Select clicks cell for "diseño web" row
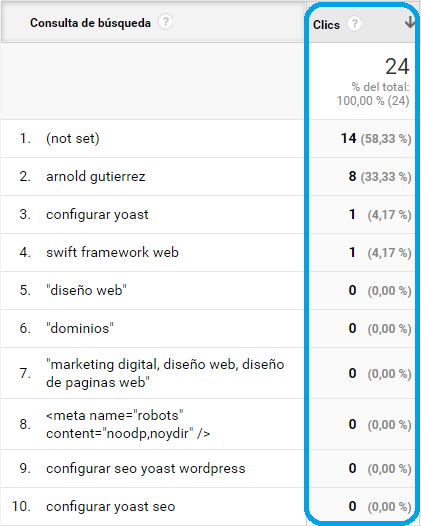This screenshot has width=421, height=526. click(380, 291)
